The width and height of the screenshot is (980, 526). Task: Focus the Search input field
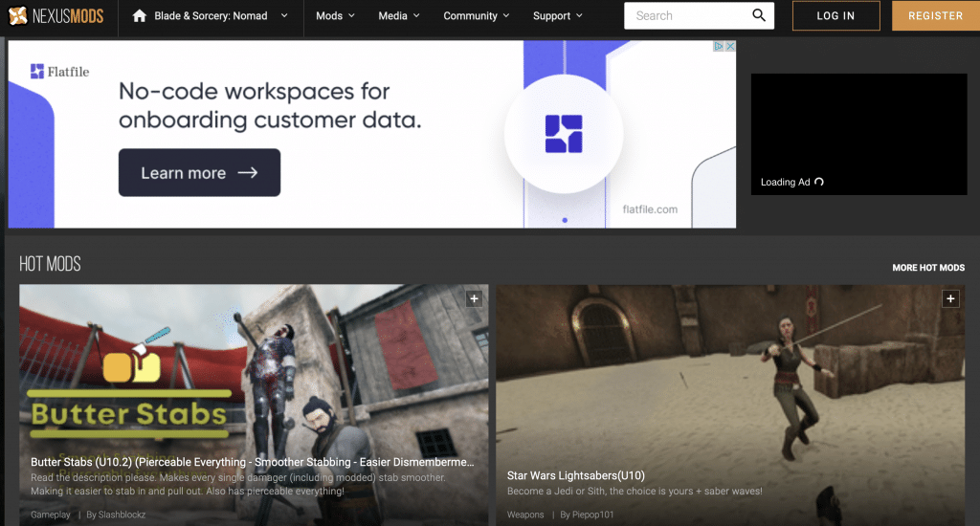(687, 15)
